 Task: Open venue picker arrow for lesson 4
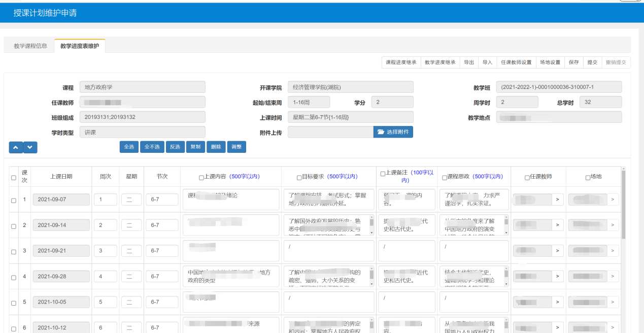click(613, 277)
